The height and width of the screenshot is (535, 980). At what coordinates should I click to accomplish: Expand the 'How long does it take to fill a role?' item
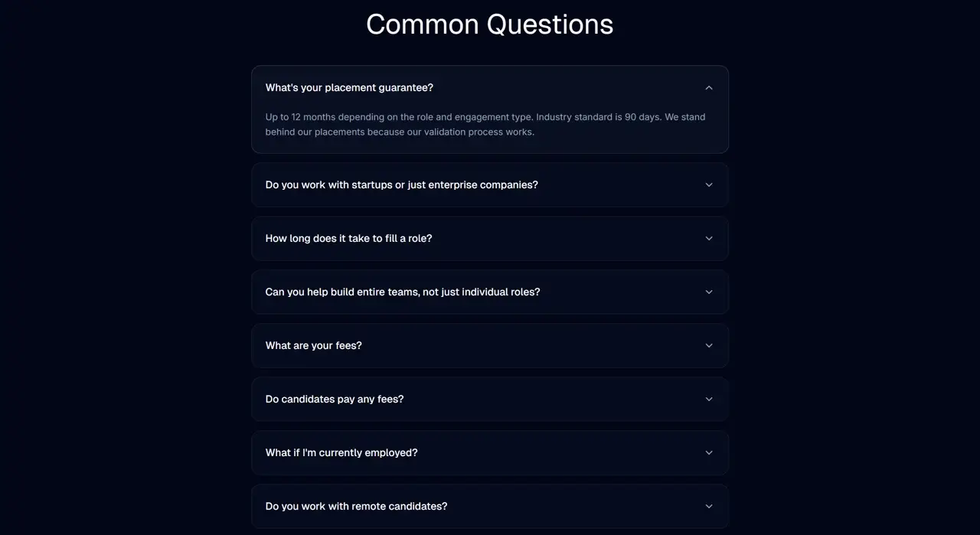490,238
